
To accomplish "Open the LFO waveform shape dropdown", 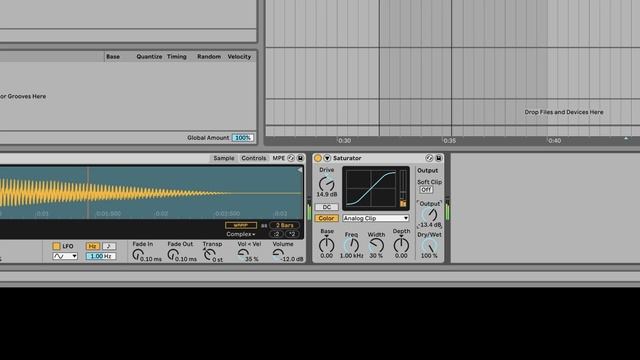I will coord(65,256).
